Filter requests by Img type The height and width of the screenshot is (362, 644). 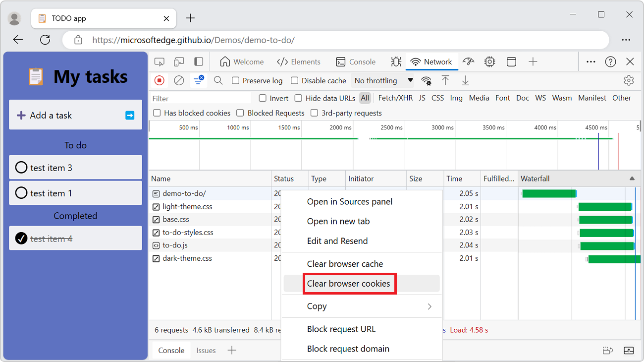point(456,98)
